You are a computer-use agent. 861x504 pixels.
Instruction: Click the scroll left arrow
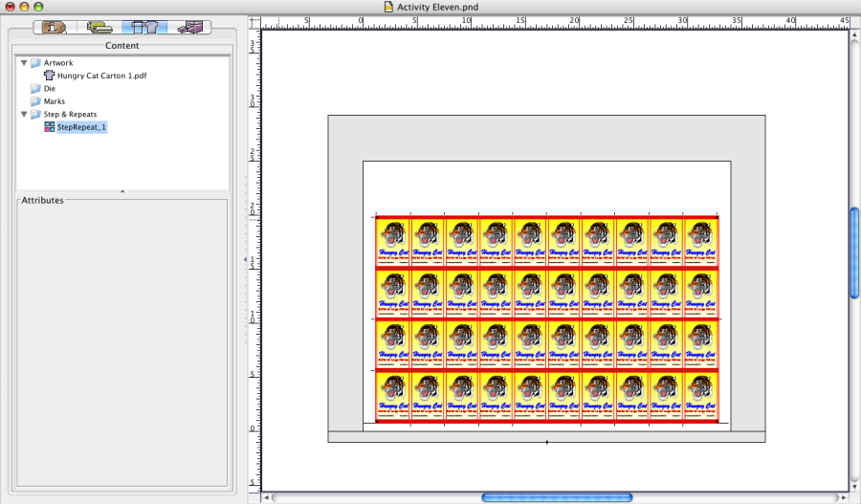[267, 497]
